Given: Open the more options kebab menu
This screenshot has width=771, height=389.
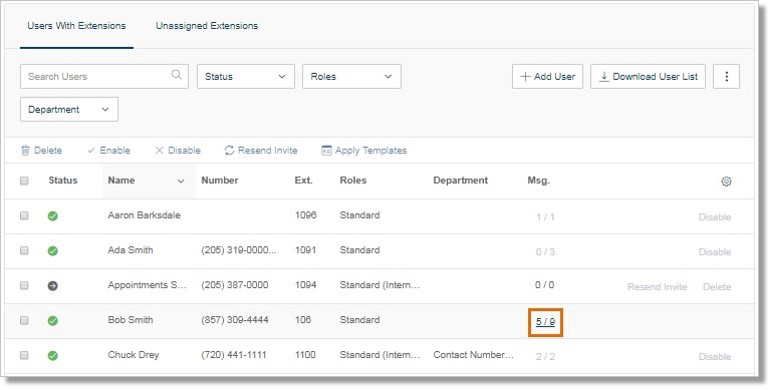Looking at the screenshot, I should click(726, 77).
